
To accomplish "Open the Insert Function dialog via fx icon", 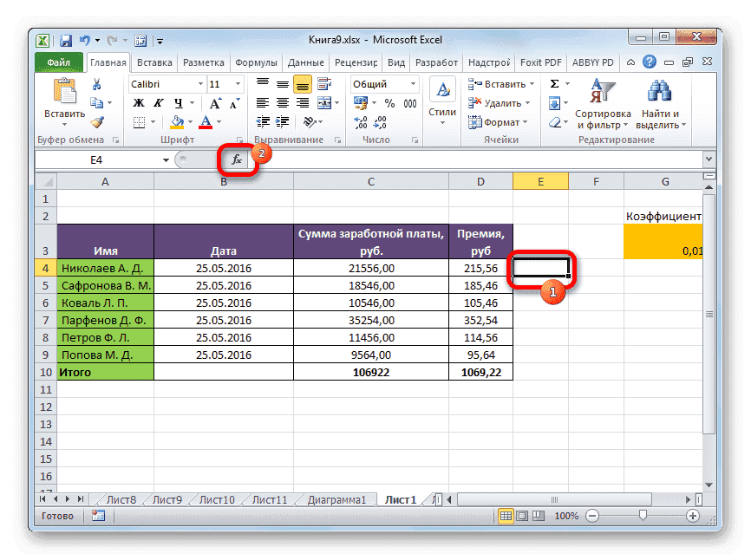I will 237,160.
